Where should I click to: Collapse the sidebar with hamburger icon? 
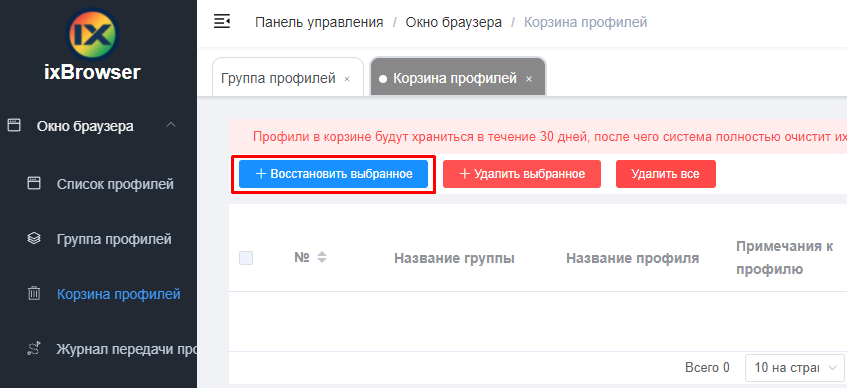(222, 22)
